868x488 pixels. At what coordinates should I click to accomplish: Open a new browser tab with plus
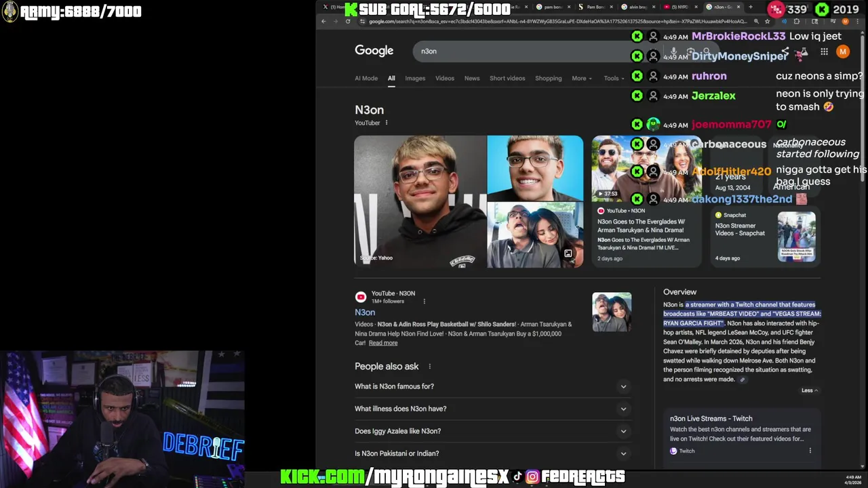[x=751, y=7]
